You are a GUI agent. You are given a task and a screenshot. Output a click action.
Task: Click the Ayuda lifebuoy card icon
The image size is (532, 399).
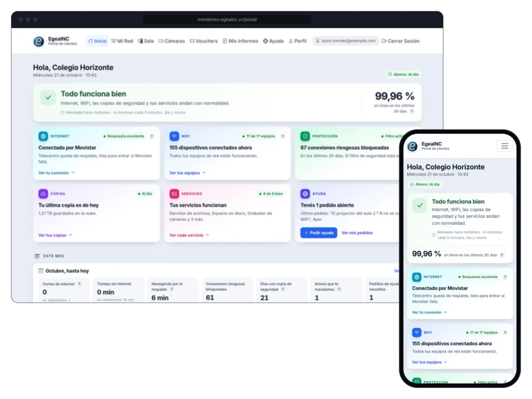[x=305, y=194]
